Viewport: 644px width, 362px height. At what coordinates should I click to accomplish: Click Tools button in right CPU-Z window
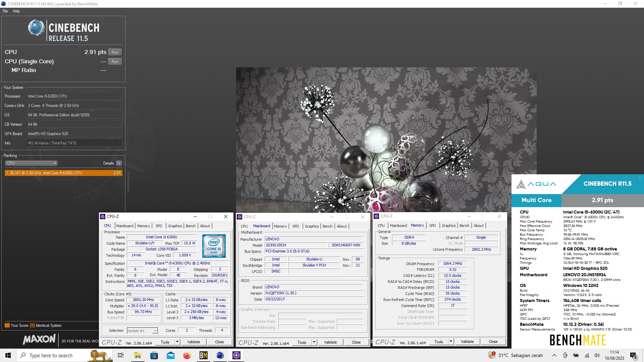click(439, 342)
